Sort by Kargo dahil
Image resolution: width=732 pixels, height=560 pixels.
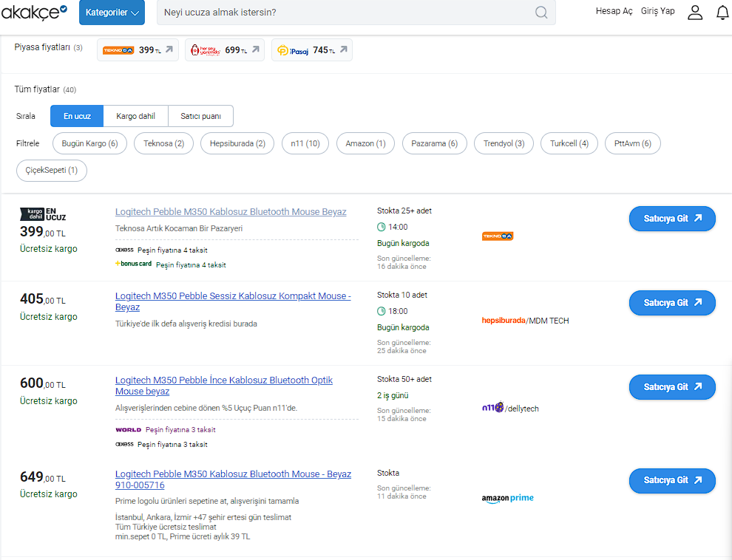pos(135,116)
